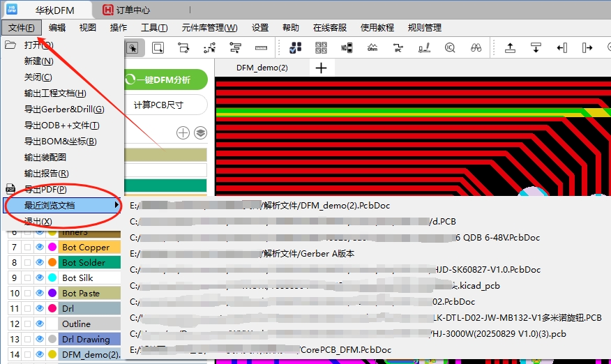Tick the checkbox for layer 14 DFM_demo(2)
This screenshot has width=611, height=364.
point(27,355)
